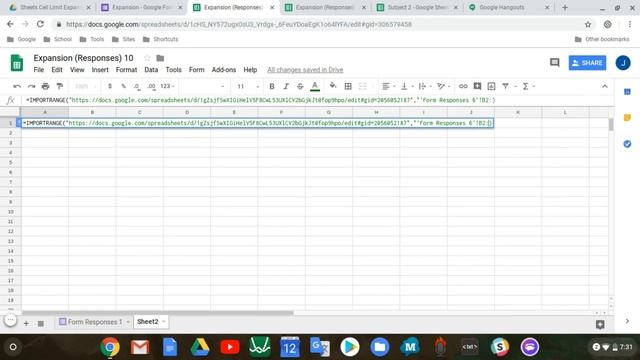The width and height of the screenshot is (640, 360).
Task: Open the all sheets list icon
Action: click(40, 323)
